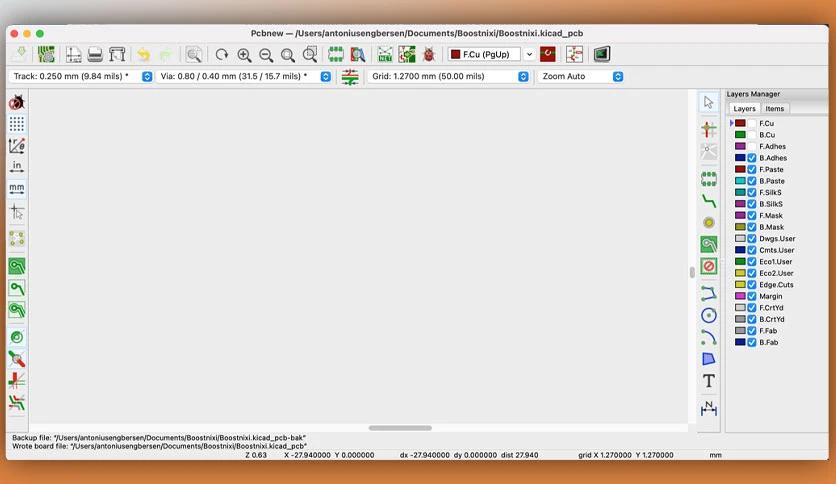836x484 pixels.
Task: Uncheck the F.SilkS layer checkbox
Action: click(x=752, y=192)
